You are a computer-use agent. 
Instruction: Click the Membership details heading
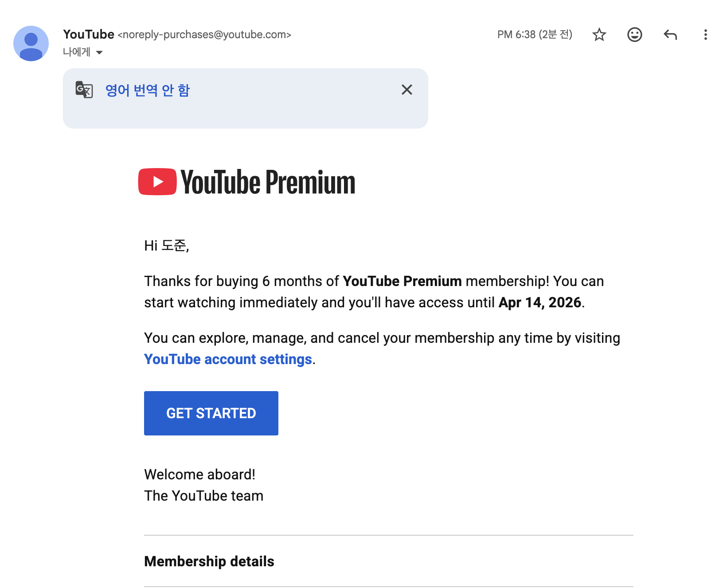click(209, 561)
